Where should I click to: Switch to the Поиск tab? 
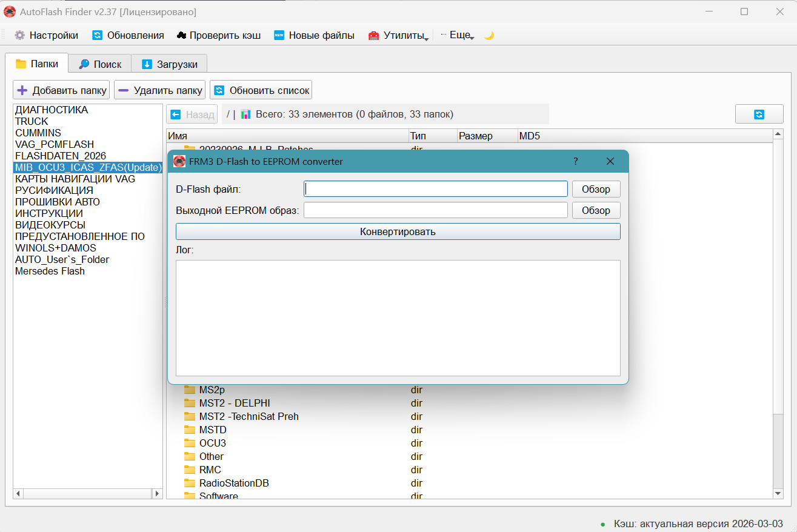[x=100, y=64]
